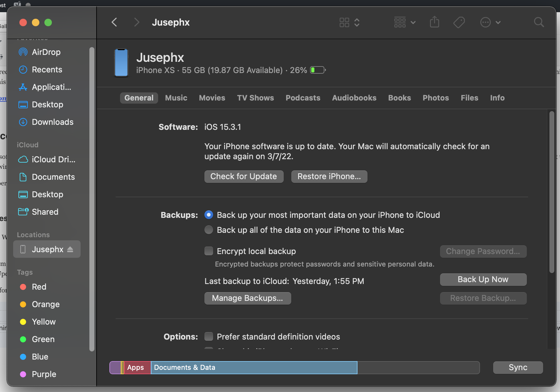Open AirDrop from the sidebar

click(x=46, y=52)
